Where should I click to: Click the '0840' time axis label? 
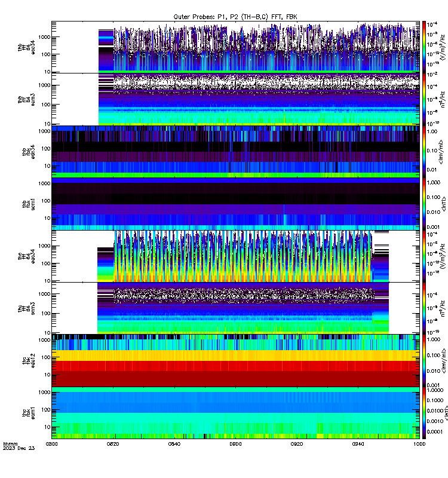[174, 444]
